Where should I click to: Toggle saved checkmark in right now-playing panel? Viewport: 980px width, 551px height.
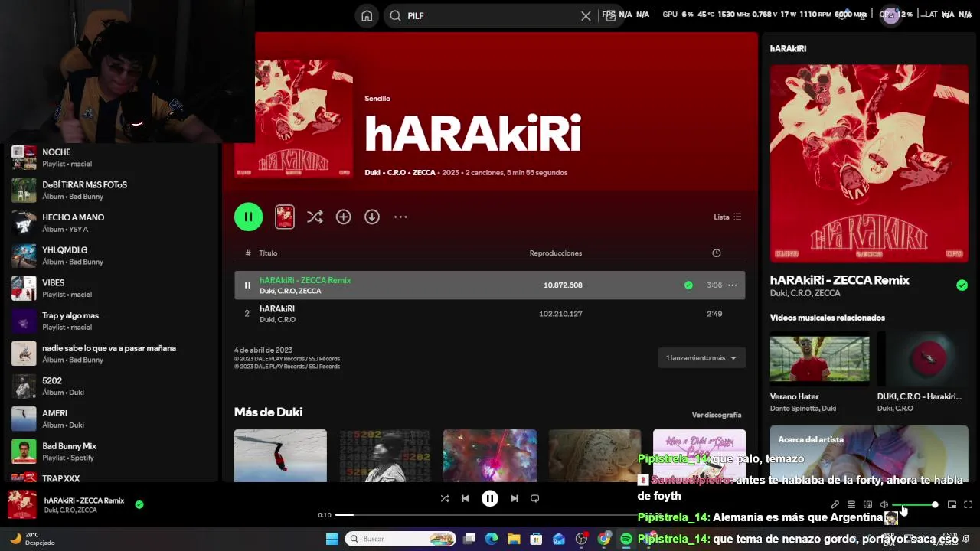[962, 285]
